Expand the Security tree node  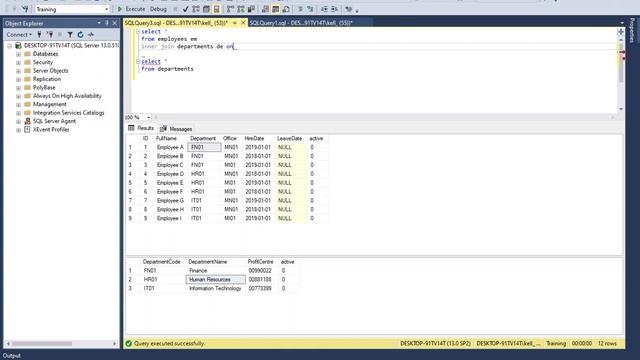[18, 62]
